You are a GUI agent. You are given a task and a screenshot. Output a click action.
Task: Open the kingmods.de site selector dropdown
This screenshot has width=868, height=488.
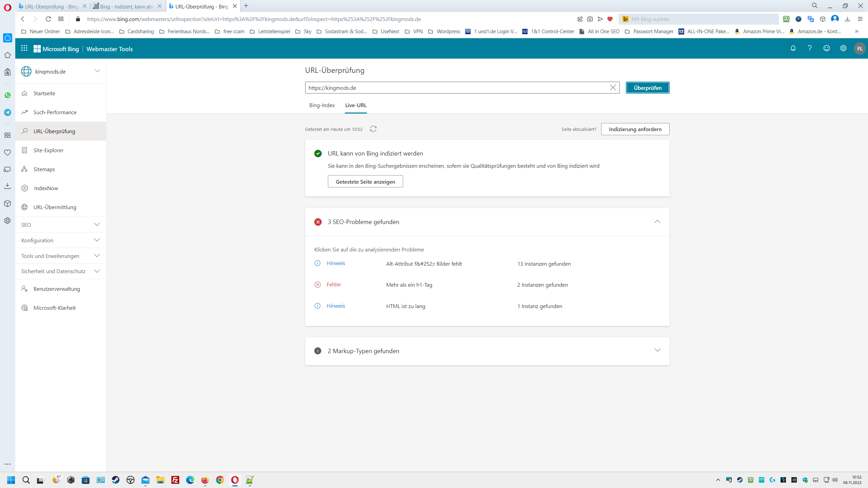click(97, 71)
